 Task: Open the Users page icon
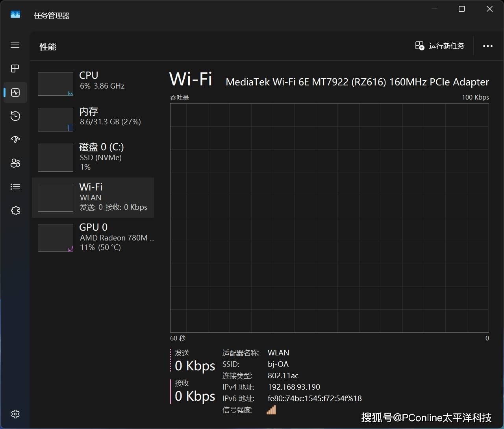pyautogui.click(x=15, y=163)
